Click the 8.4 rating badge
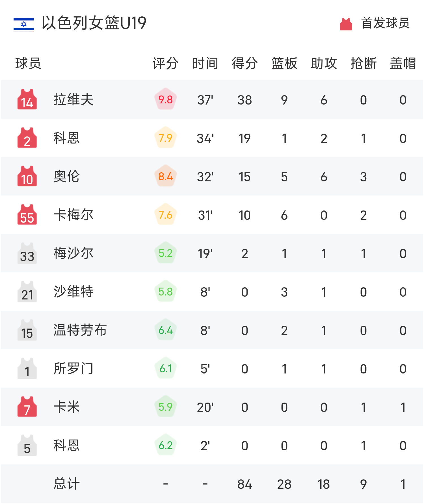 coord(166,176)
